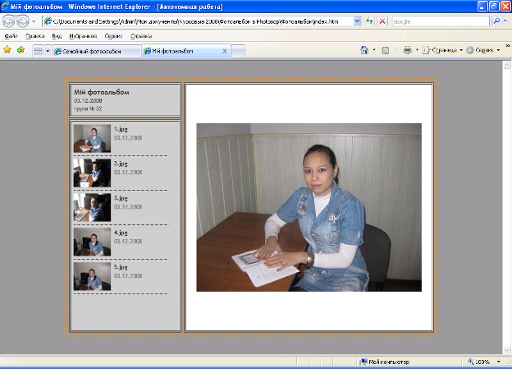Open the File menu

[x=11, y=36]
